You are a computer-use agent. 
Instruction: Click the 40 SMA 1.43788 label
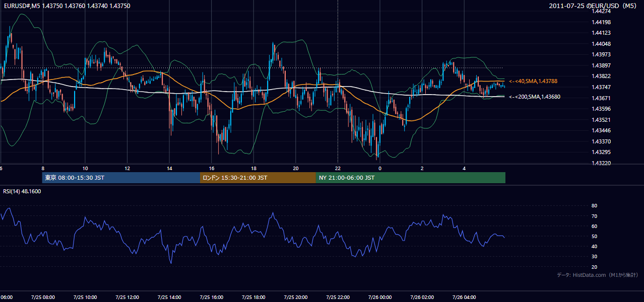(533, 81)
